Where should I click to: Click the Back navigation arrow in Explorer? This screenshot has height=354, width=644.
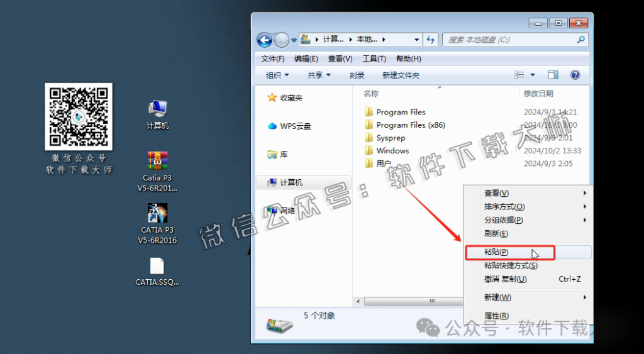[x=265, y=40]
